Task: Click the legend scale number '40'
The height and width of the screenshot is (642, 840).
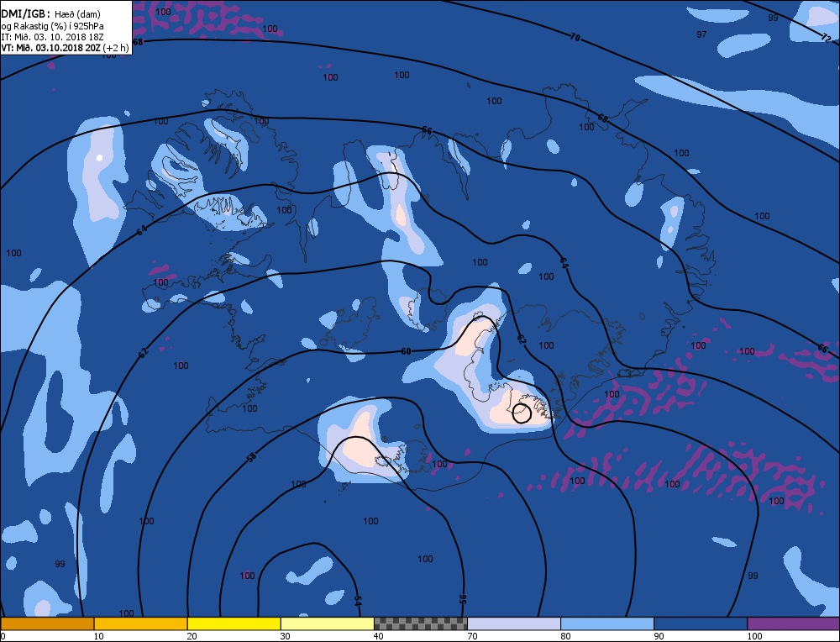Action: click(378, 636)
